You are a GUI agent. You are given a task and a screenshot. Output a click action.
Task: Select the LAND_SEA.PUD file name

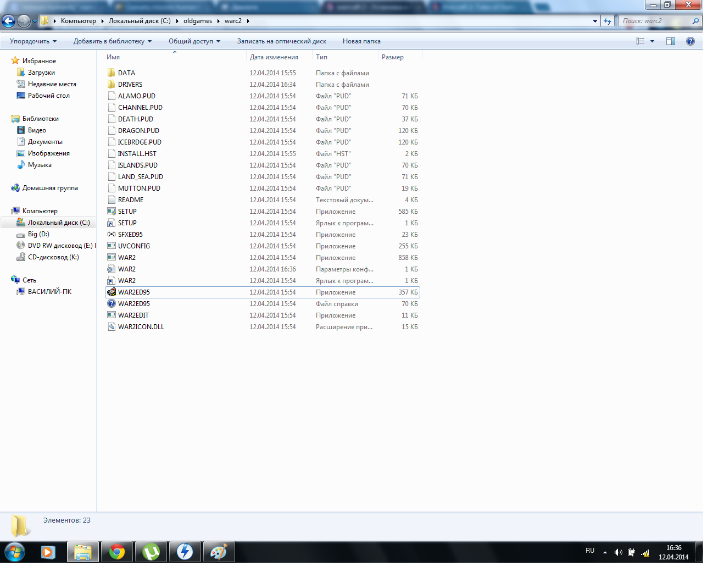pyautogui.click(x=141, y=177)
